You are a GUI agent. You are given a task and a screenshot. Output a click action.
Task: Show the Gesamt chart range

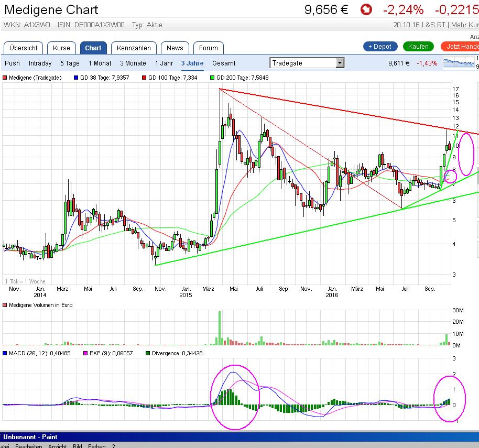[224, 63]
